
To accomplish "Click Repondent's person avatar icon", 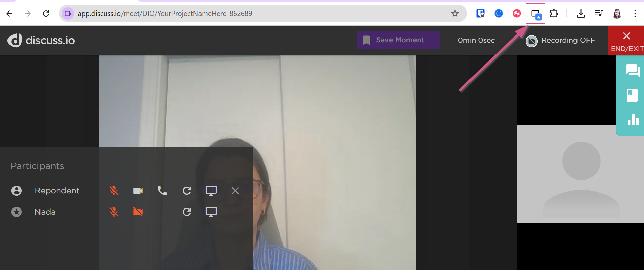I will [17, 191].
